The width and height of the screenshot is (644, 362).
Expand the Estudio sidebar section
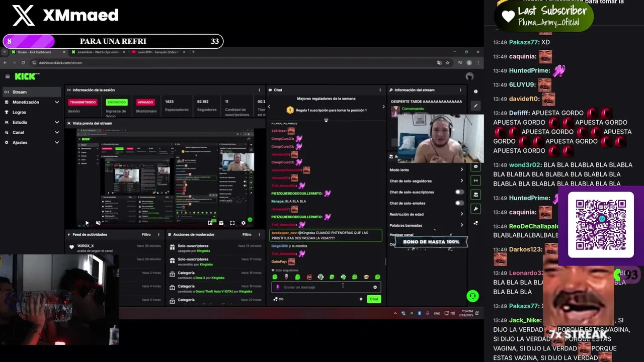(31, 122)
